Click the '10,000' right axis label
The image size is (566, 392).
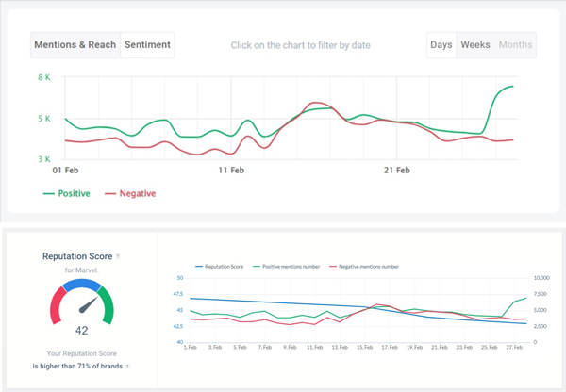541,278
